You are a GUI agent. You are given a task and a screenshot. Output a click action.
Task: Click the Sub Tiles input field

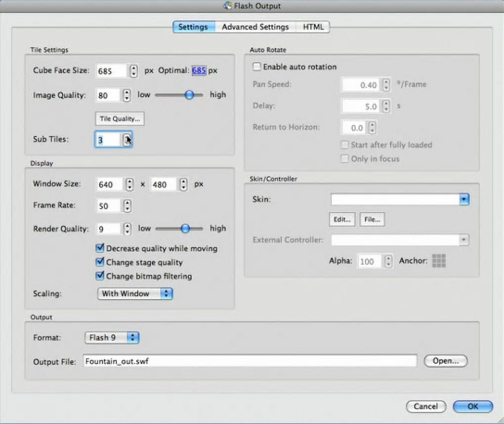pyautogui.click(x=109, y=140)
